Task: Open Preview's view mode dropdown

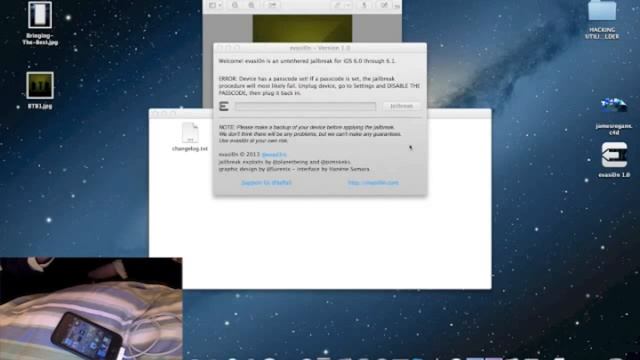Action: pyautogui.click(x=215, y=5)
